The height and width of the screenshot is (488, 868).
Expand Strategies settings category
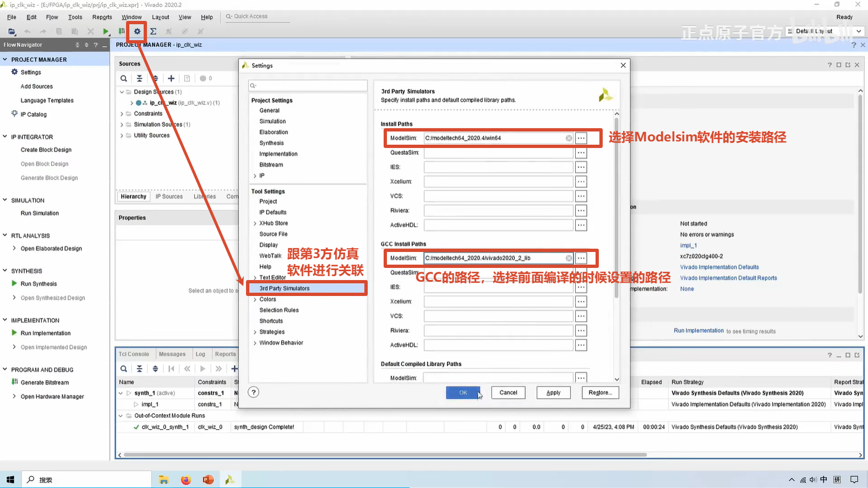(x=255, y=332)
